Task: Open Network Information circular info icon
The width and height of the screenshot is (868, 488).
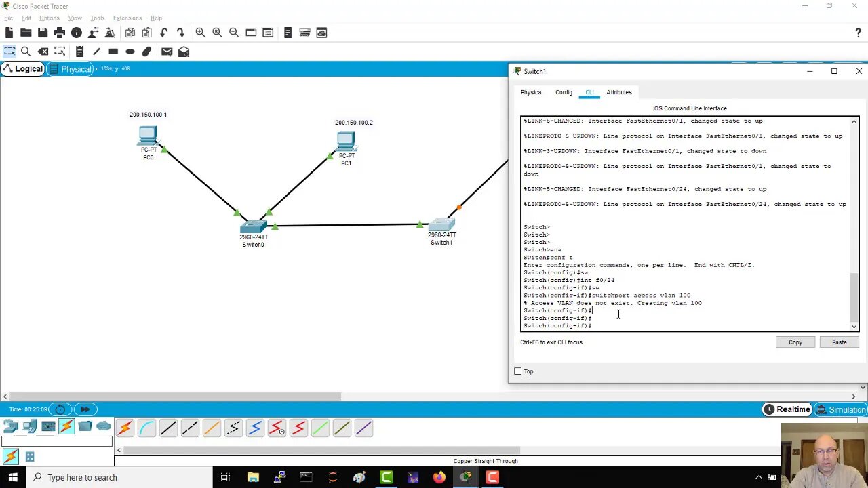Action: pos(77,33)
